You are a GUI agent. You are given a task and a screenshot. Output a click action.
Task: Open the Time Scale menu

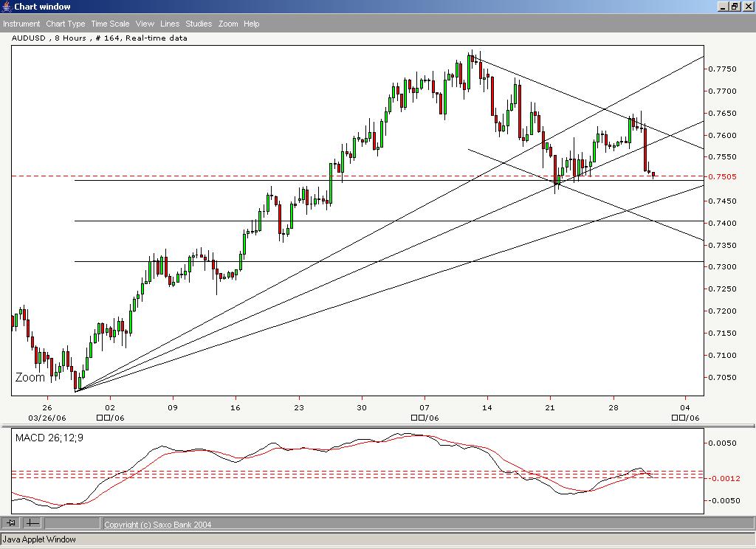[x=109, y=24]
